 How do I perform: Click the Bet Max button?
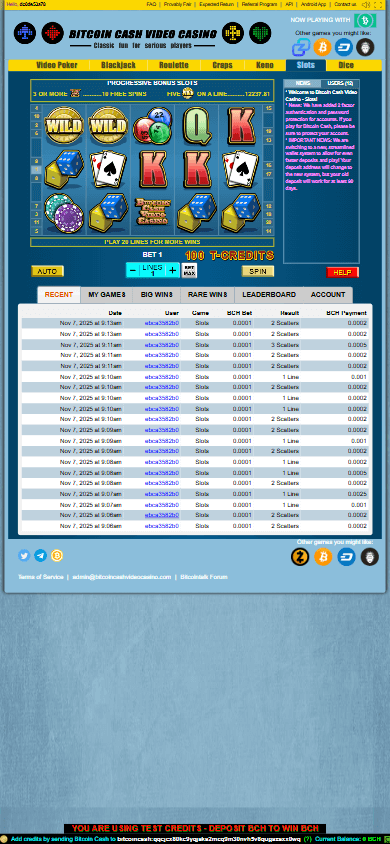tap(189, 271)
